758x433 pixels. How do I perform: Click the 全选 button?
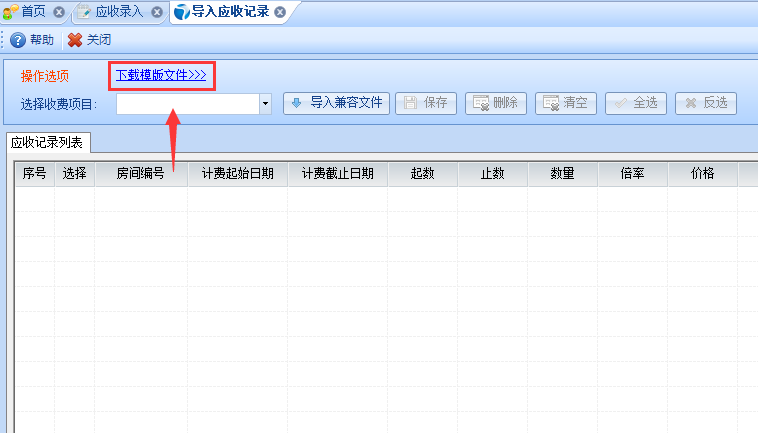point(636,103)
